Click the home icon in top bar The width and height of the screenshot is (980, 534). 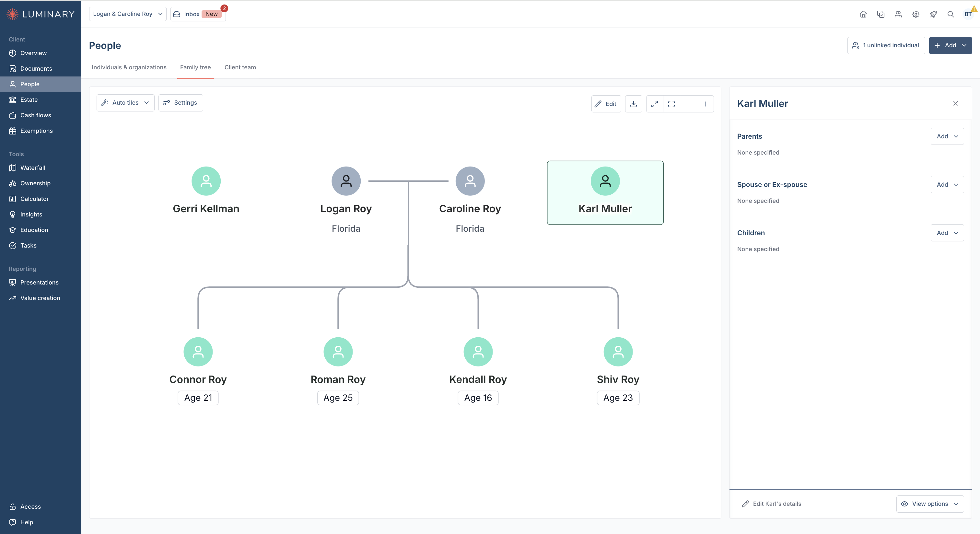pos(863,14)
